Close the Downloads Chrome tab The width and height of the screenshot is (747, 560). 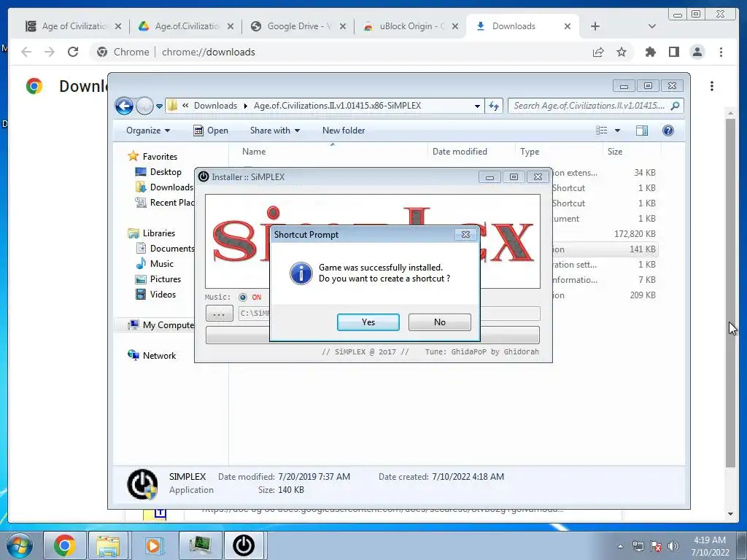[x=567, y=26]
